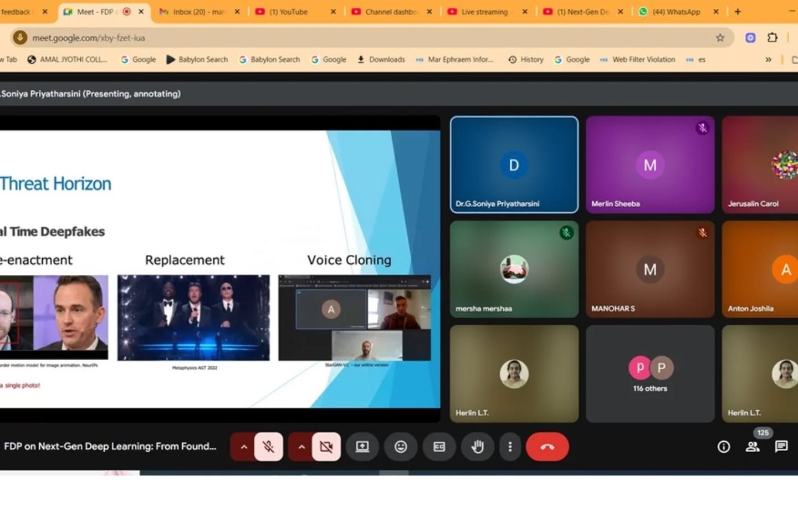Switch to the (1) YouTube tab

coord(288,12)
